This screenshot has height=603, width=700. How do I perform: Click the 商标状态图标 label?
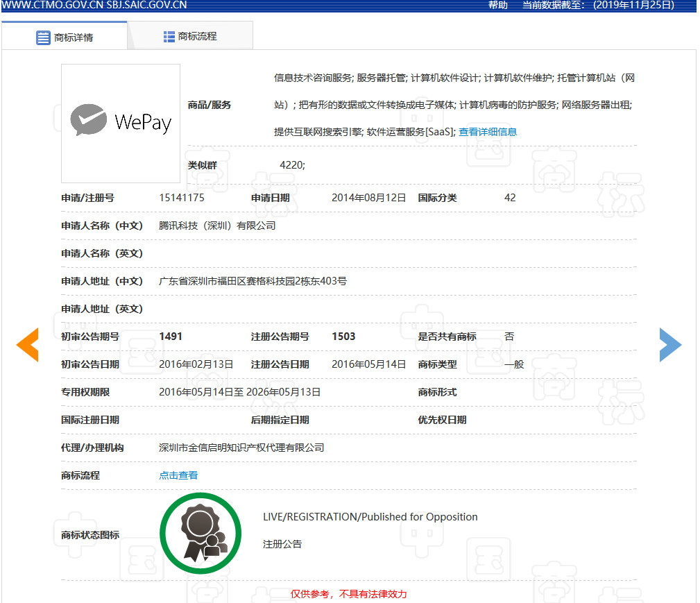click(x=90, y=535)
